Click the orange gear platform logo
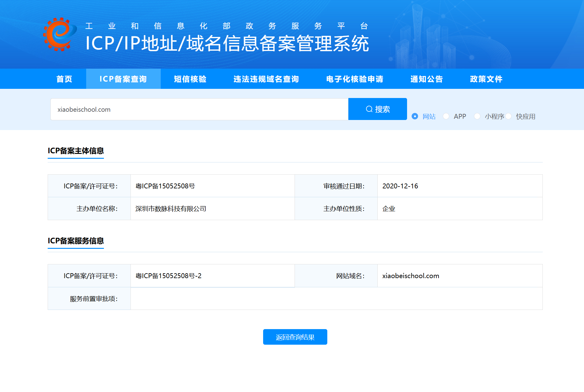The width and height of the screenshot is (584, 392). 60,34
